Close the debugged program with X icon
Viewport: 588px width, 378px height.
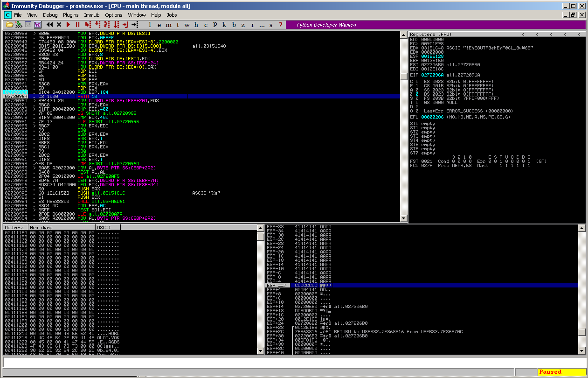[59, 25]
